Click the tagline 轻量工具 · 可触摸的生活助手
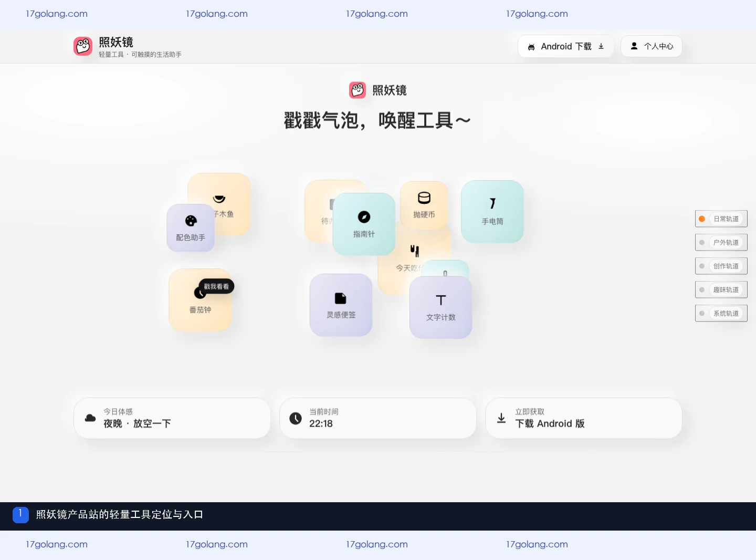 tap(140, 55)
